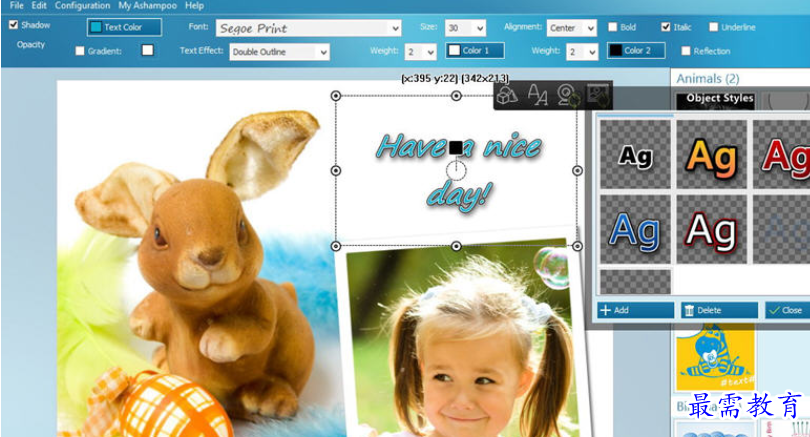Click the text styles AA icon

tap(537, 95)
